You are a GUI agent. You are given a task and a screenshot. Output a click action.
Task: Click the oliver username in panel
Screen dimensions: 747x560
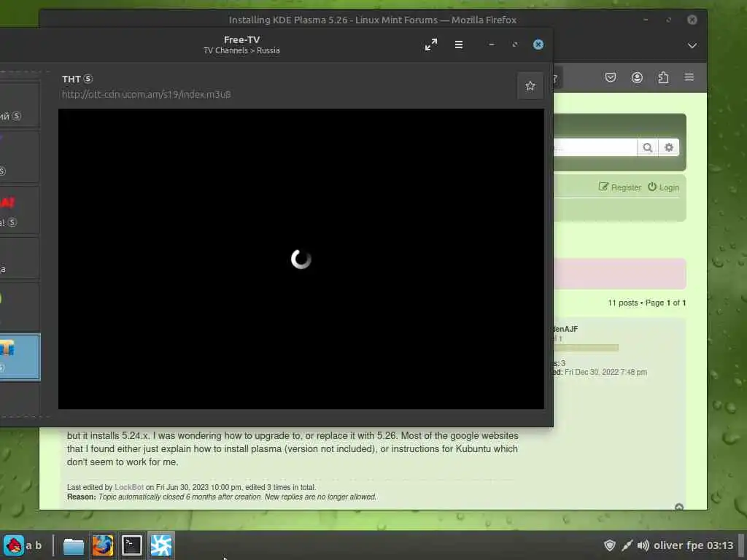[668, 545]
